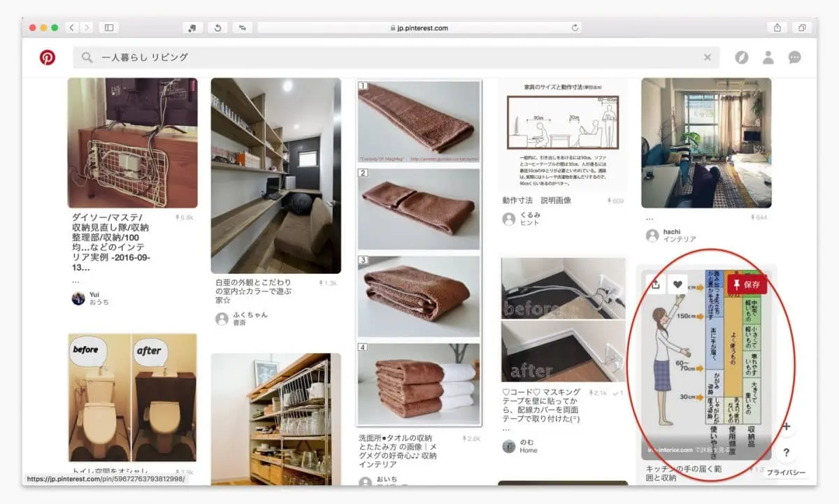Viewport: 839px width, 504px height.
Task: Open the messages speech bubble icon
Action: pyautogui.click(x=795, y=57)
